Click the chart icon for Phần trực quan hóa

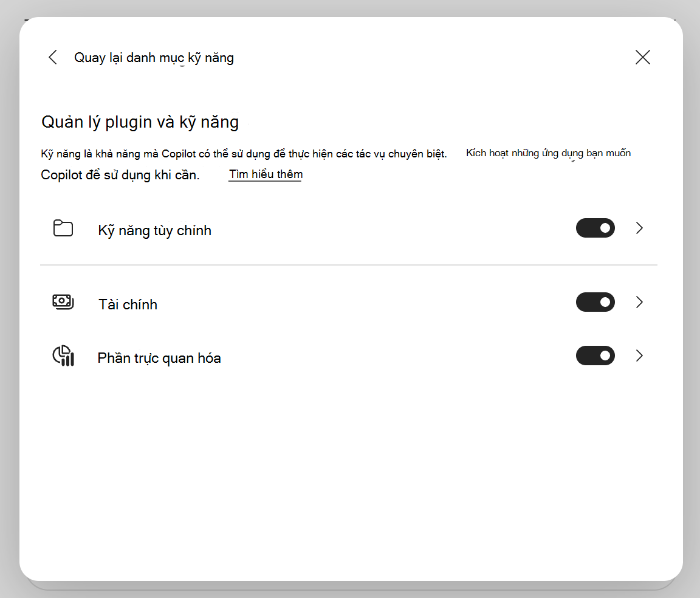click(x=63, y=356)
